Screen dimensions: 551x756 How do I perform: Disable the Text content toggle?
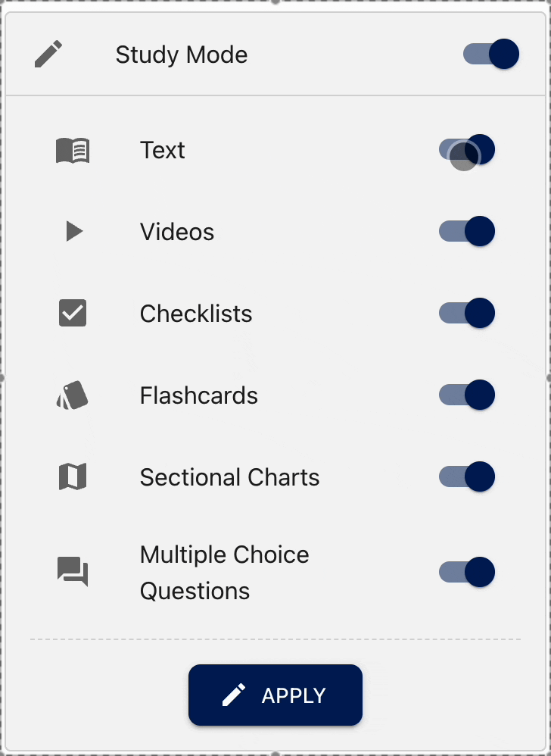pyautogui.click(x=467, y=150)
